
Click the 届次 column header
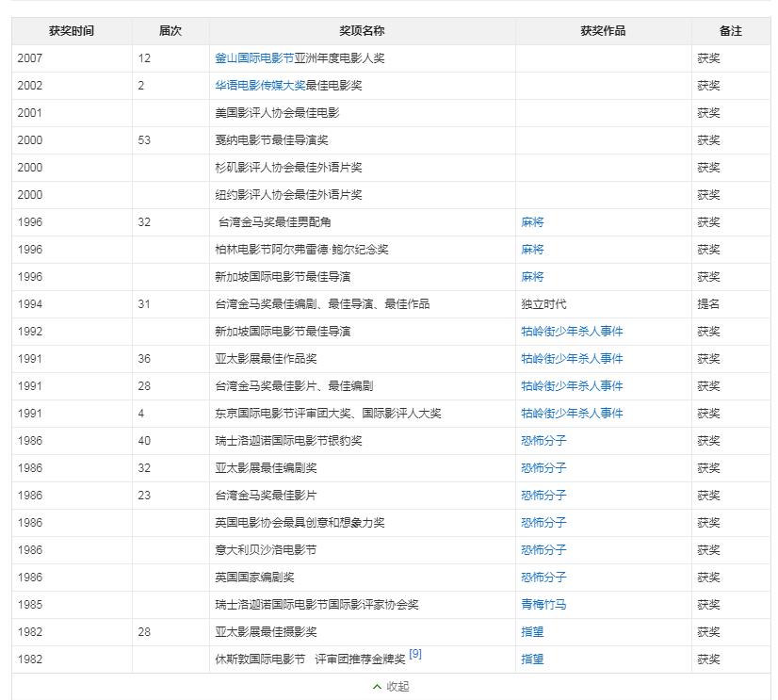[170, 30]
